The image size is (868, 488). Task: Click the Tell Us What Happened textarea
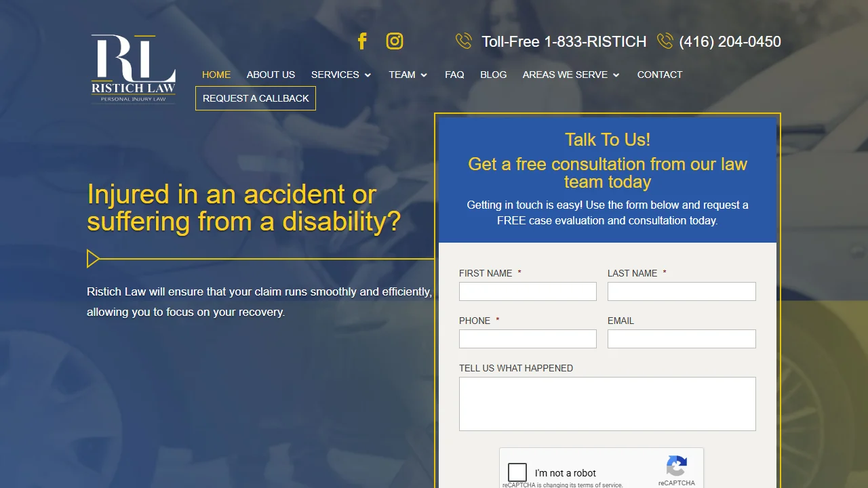click(608, 404)
